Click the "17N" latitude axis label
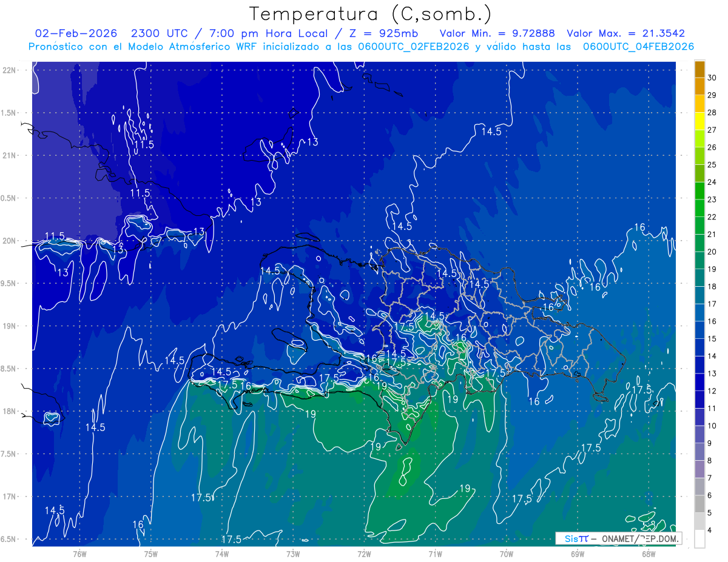Image resolution: width=728 pixels, height=562 pixels. (9, 497)
